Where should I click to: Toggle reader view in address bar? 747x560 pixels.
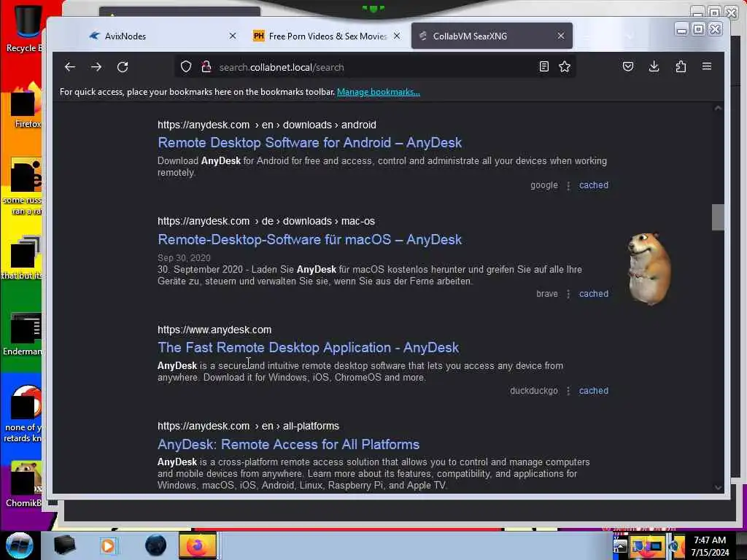click(543, 66)
